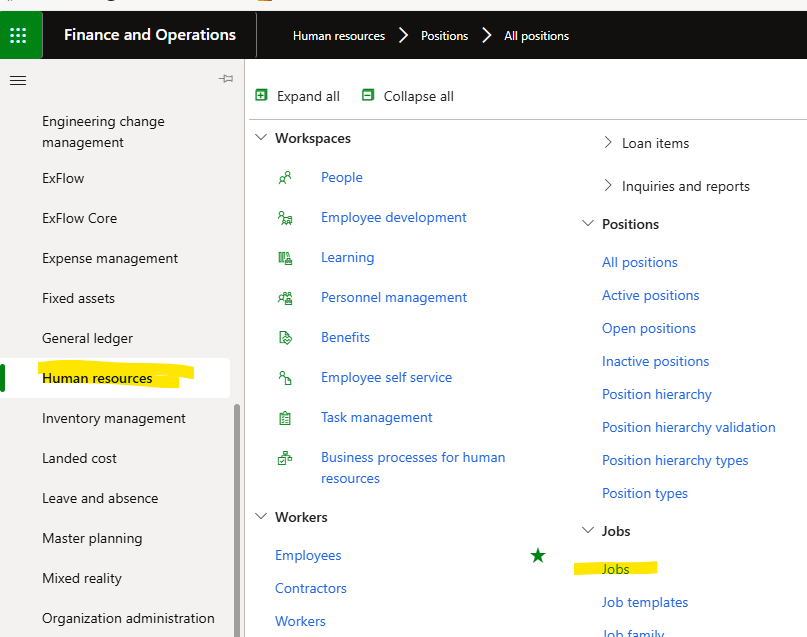
Task: Open the Workers list link
Action: (x=300, y=622)
